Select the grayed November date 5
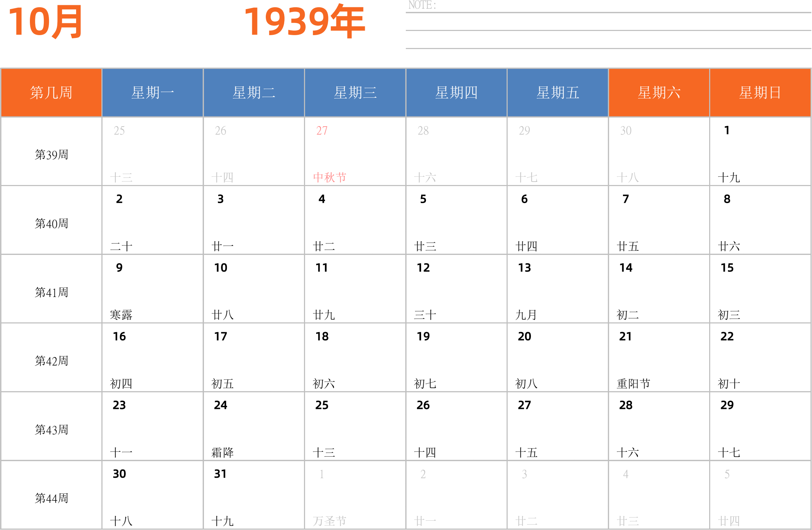This screenshot has width=812, height=530. (727, 474)
